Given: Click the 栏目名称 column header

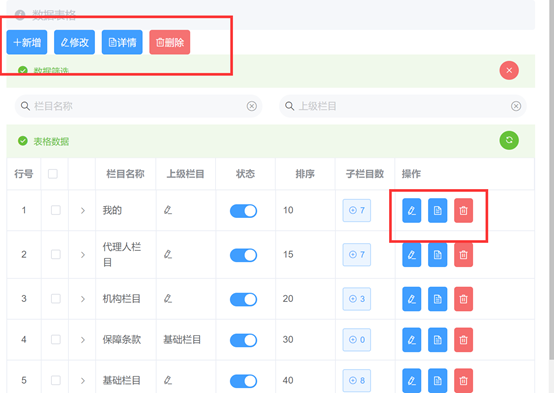Looking at the screenshot, I should [125, 174].
